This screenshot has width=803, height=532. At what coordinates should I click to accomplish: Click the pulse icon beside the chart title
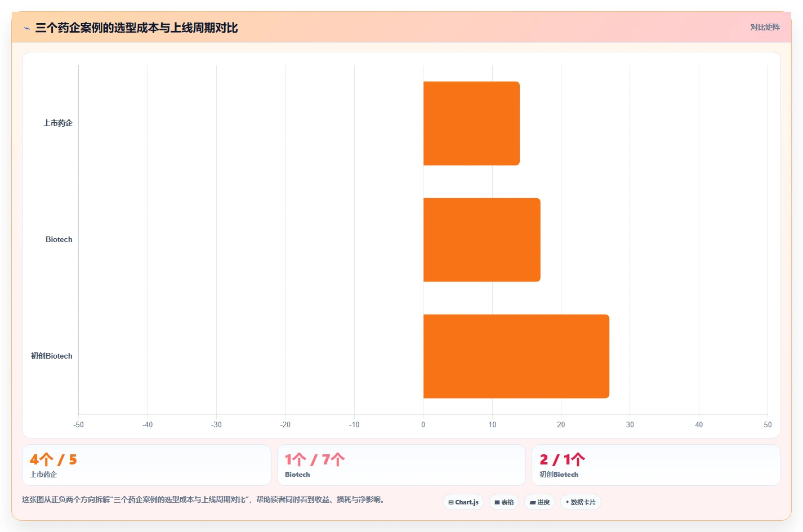pyautogui.click(x=26, y=28)
